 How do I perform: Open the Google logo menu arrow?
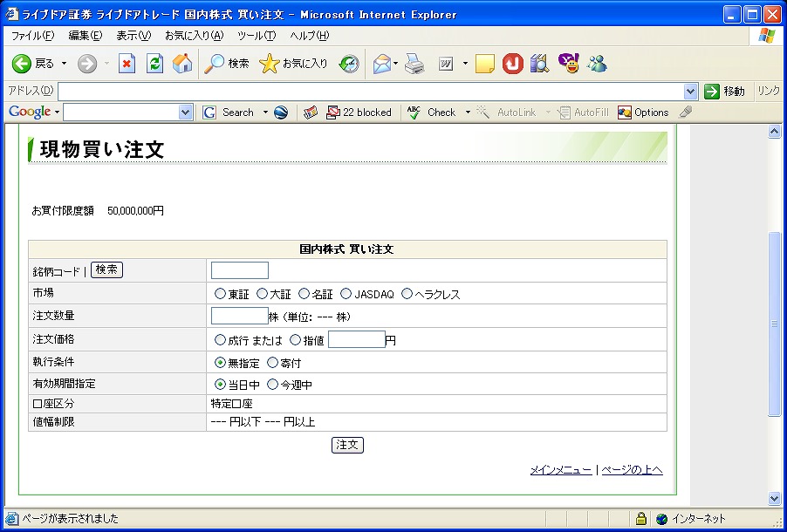(x=57, y=113)
